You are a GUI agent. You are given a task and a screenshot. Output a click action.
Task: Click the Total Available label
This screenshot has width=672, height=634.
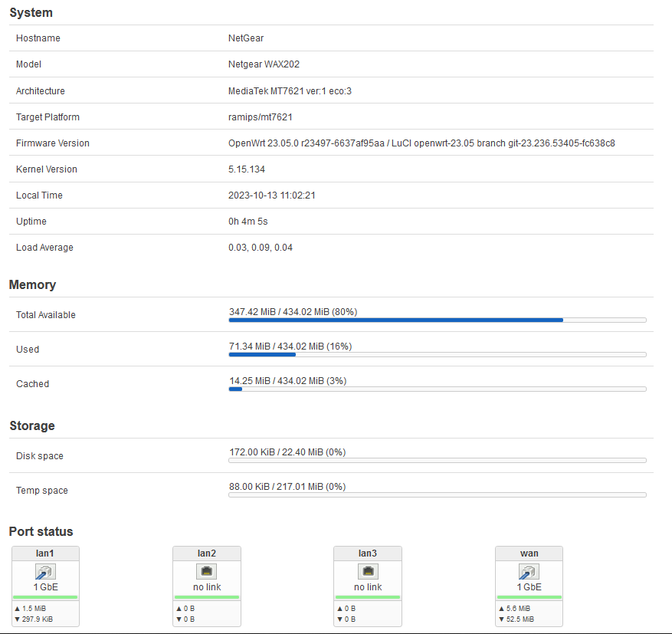(x=46, y=315)
